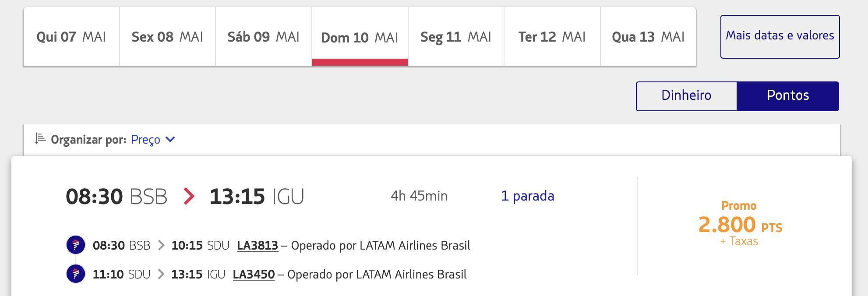
Task: Open the LA3450 flight number link
Action: [x=254, y=274]
